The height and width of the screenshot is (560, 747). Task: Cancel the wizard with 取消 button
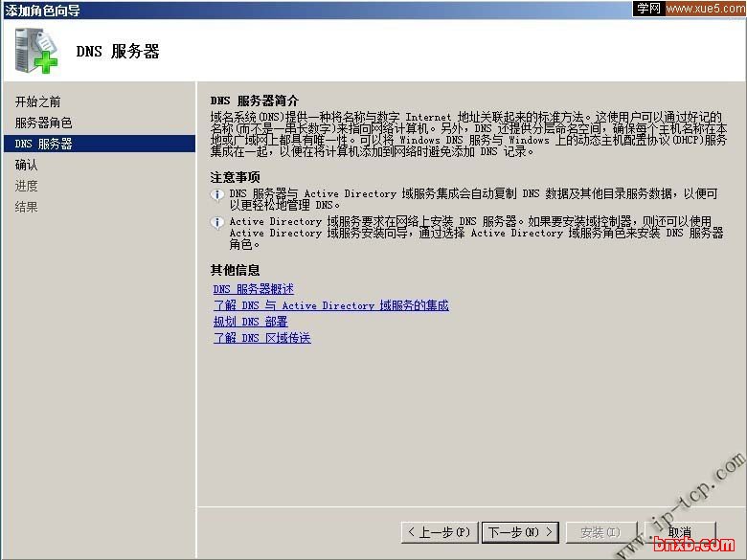click(680, 532)
